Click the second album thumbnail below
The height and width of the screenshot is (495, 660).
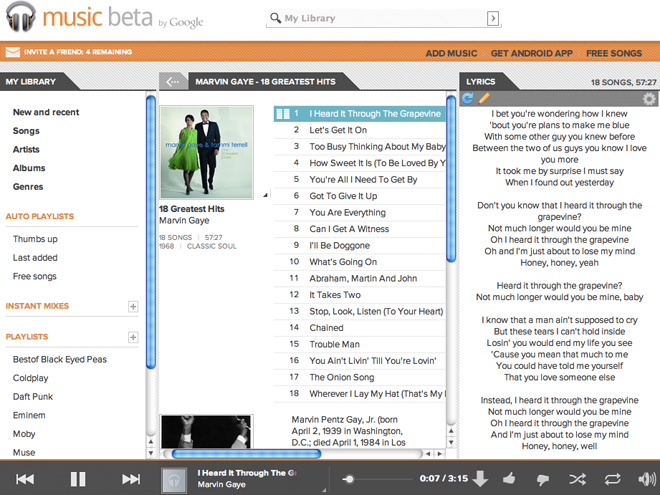206,431
